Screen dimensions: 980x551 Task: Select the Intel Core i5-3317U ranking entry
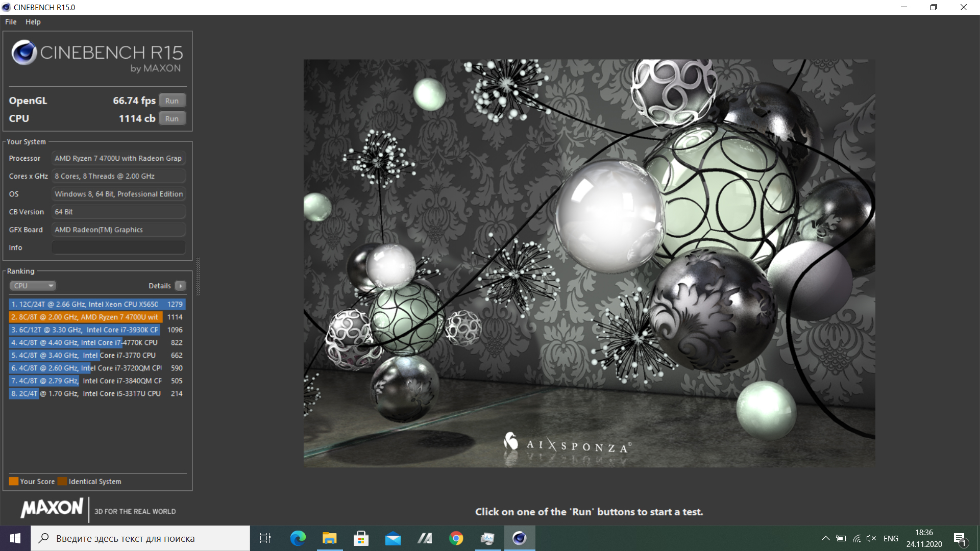click(97, 393)
